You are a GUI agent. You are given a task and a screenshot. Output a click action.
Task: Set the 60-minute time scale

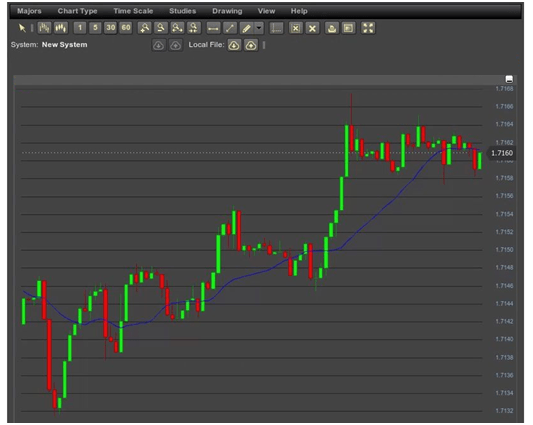point(126,28)
